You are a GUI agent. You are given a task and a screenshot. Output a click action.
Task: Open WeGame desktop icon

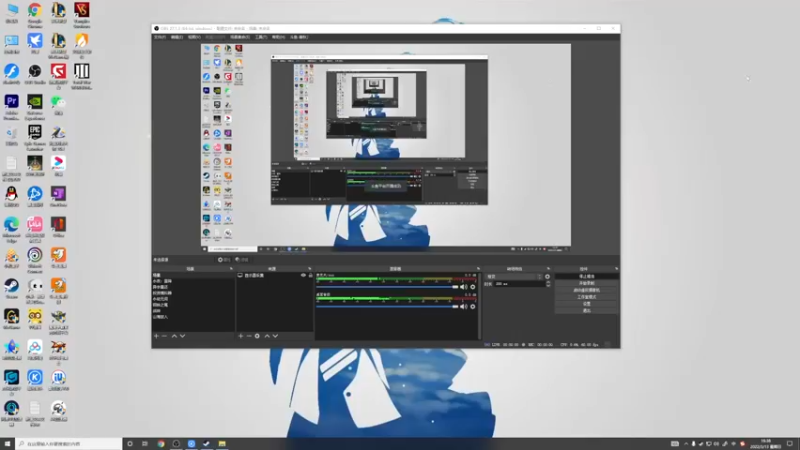[11, 320]
